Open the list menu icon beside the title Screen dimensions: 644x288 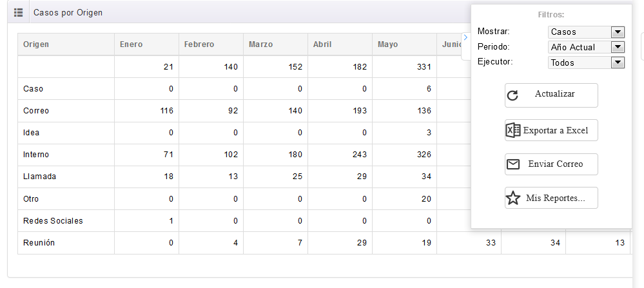(x=18, y=13)
